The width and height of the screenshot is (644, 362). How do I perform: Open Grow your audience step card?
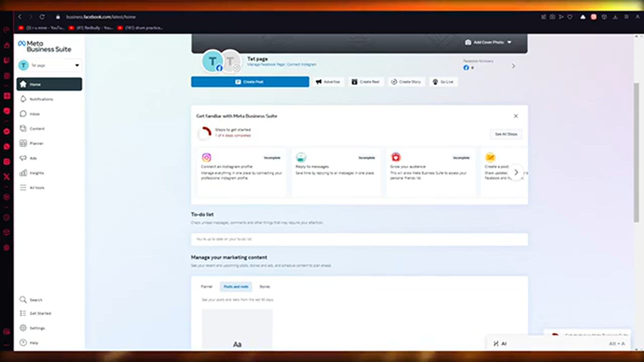(x=431, y=172)
